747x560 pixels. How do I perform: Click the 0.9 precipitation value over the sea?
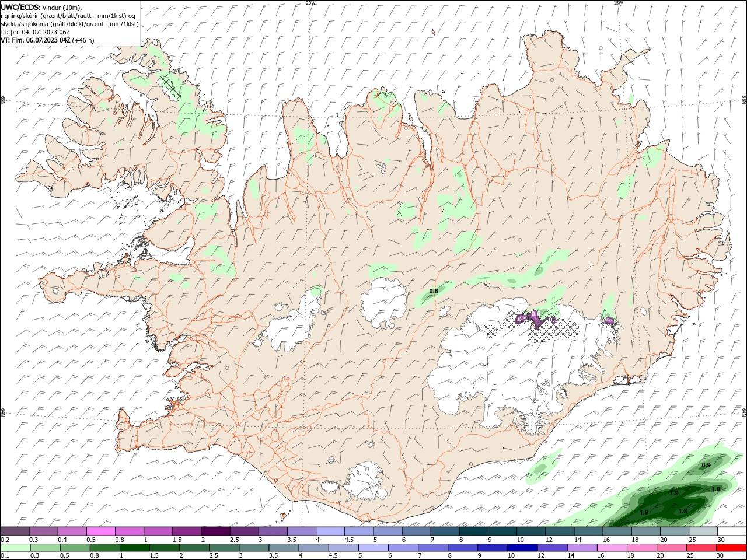pos(706,465)
